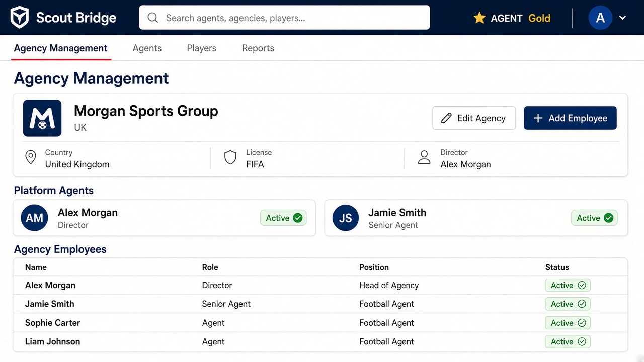Click the Position column header
The height and width of the screenshot is (362, 644).
(374, 267)
